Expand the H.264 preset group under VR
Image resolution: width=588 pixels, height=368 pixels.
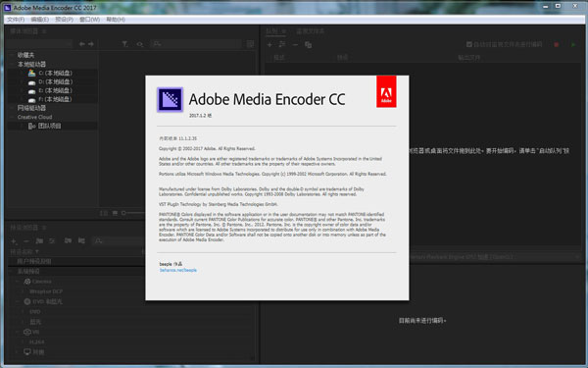click(x=23, y=342)
